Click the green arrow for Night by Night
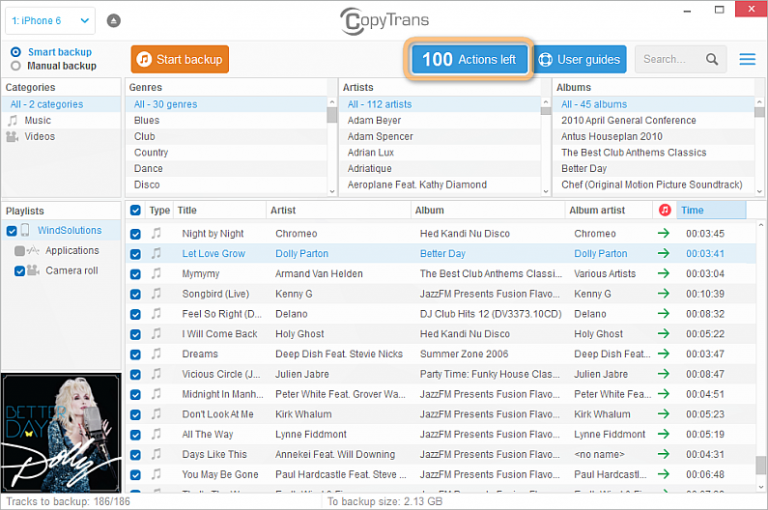Viewport: 768px width, 510px height. pyautogui.click(x=663, y=233)
